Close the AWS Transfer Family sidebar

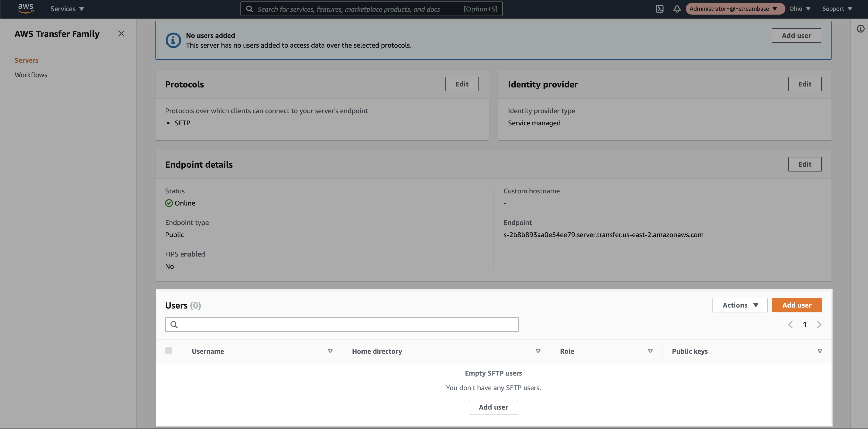point(121,33)
